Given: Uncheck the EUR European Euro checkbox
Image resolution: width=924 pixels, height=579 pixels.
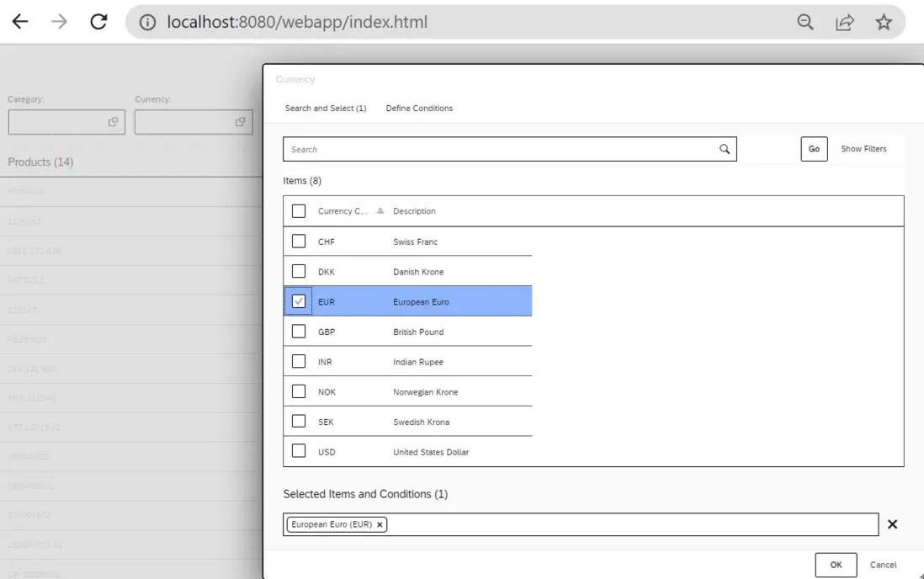Looking at the screenshot, I should [299, 300].
